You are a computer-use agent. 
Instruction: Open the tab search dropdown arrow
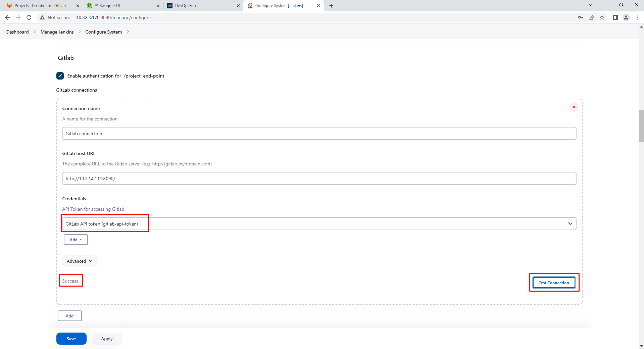[590, 5]
